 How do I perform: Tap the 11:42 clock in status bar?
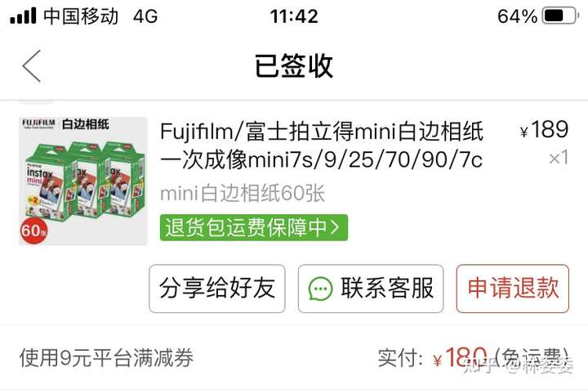coord(294,16)
